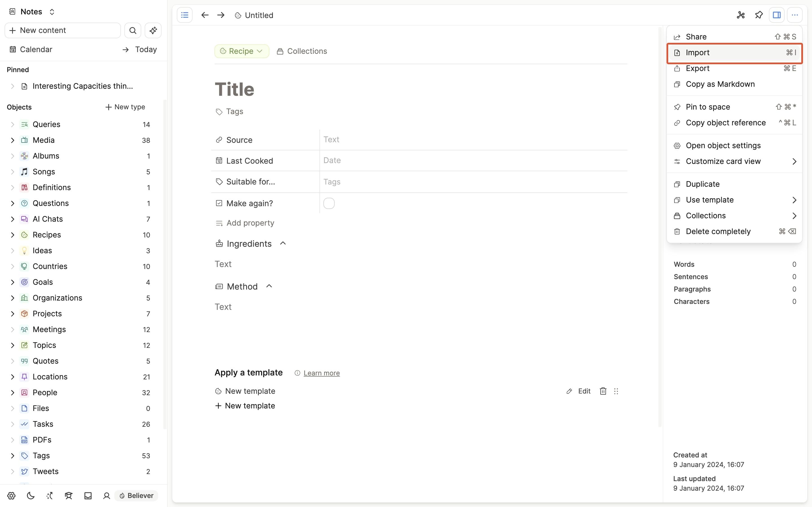Select Copy as Markdown from the menu

[720, 84]
